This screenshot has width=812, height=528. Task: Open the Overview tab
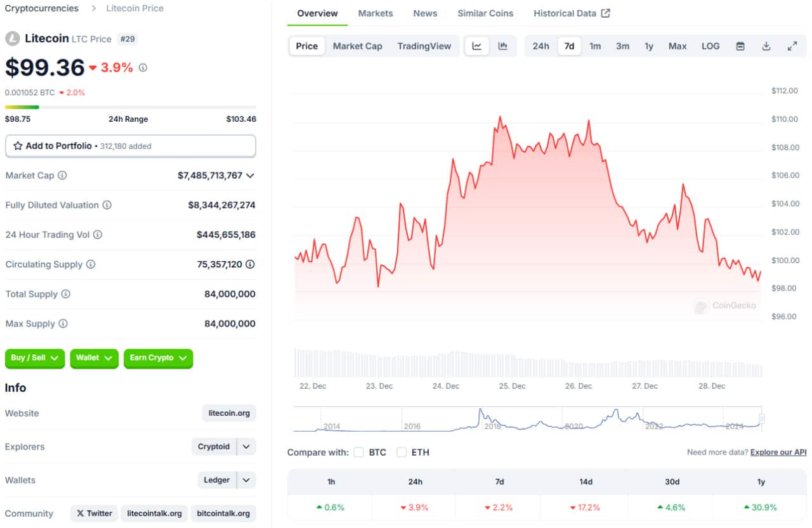(317, 13)
